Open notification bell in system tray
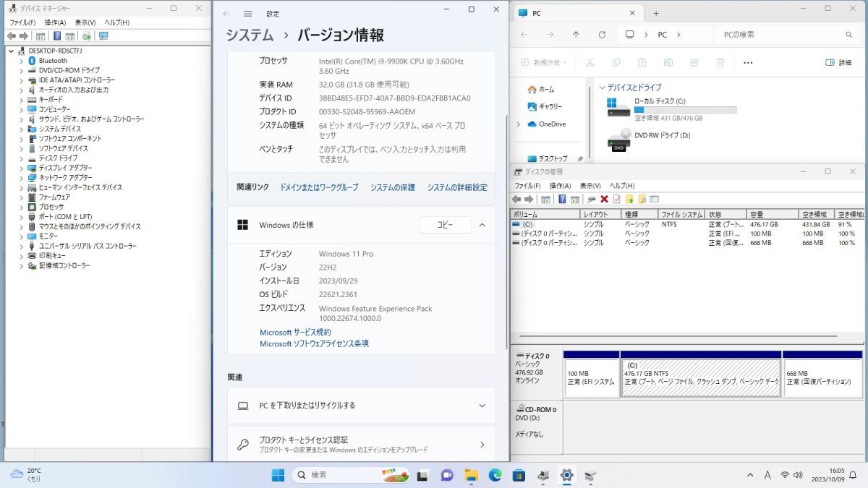The image size is (868, 488). [853, 475]
